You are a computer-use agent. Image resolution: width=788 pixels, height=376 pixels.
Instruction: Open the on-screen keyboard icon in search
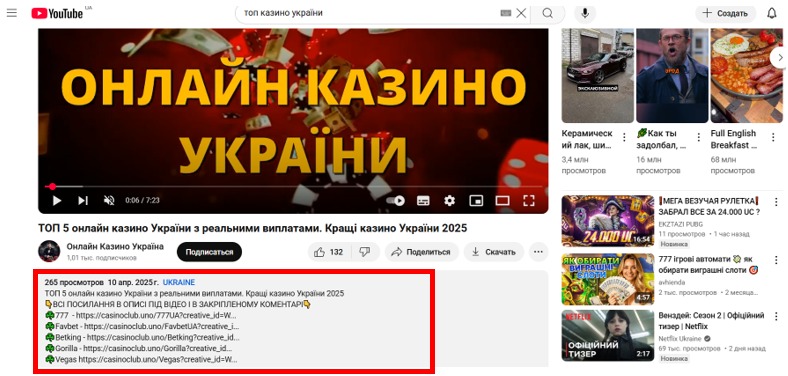point(506,13)
